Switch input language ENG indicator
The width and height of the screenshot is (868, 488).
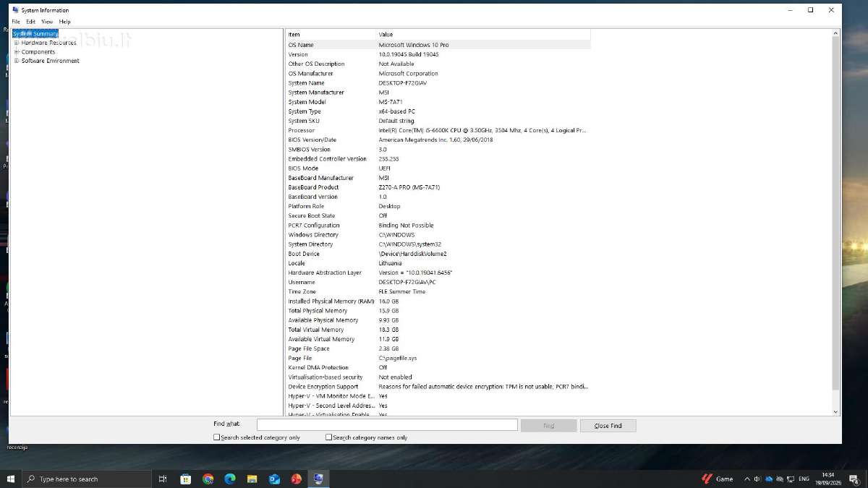[804, 479]
